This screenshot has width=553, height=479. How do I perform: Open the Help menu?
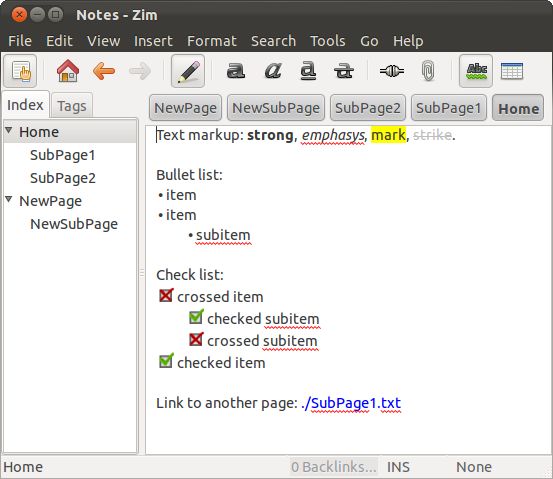tap(408, 41)
